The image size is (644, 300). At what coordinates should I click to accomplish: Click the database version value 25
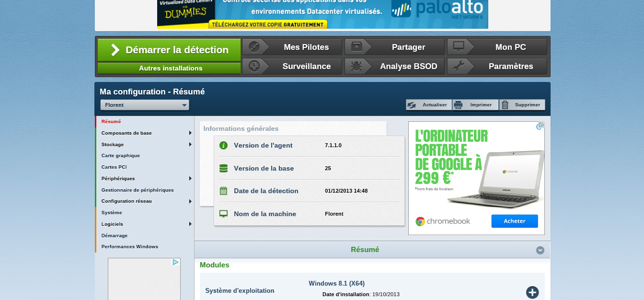(x=328, y=168)
